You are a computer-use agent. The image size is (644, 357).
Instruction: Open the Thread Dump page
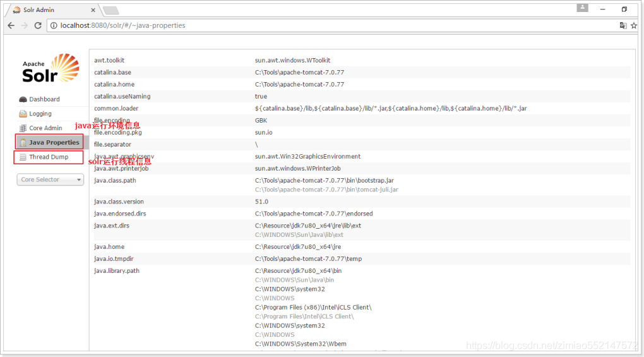tap(49, 157)
